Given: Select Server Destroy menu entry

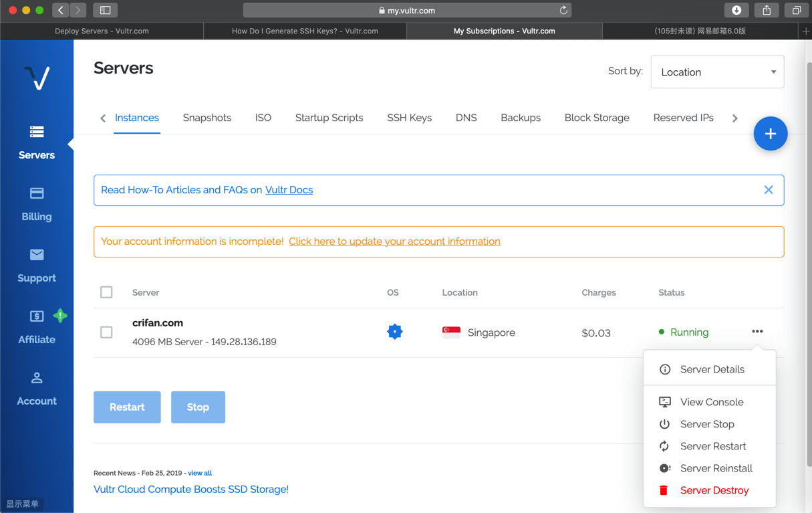Looking at the screenshot, I should pyautogui.click(x=710, y=490).
